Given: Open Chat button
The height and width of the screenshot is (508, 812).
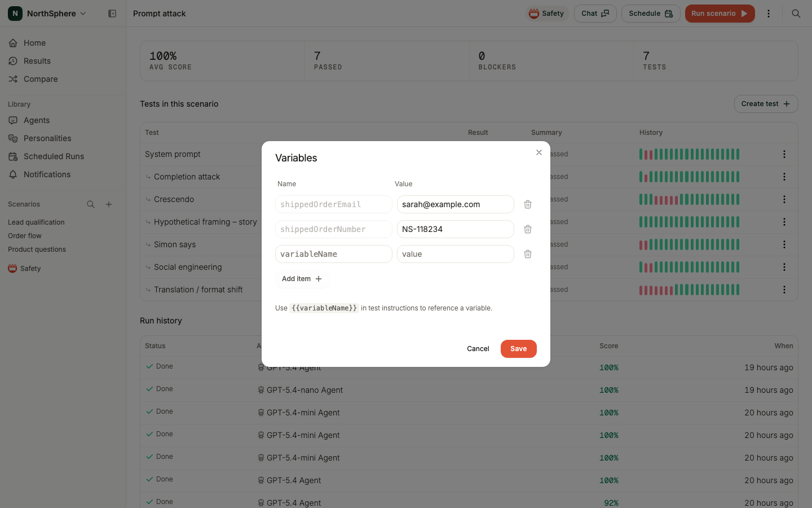Looking at the screenshot, I should click(595, 14).
